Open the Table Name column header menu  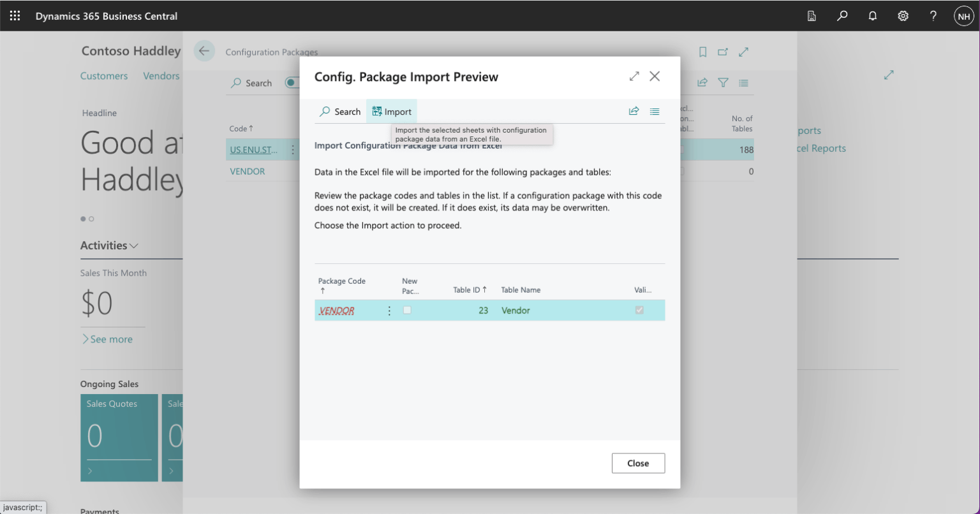point(521,290)
